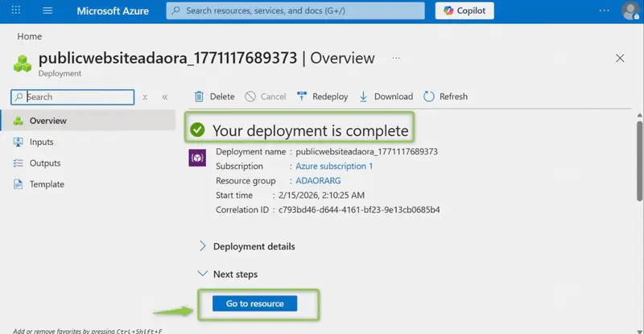Click the Download arrow icon
The width and height of the screenshot is (644, 334).
pyautogui.click(x=364, y=97)
